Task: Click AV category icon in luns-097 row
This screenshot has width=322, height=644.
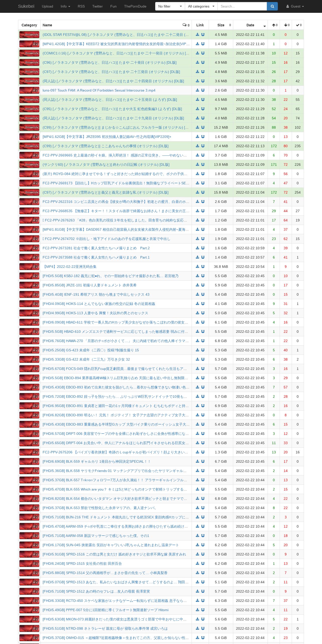Action: (29, 90)
